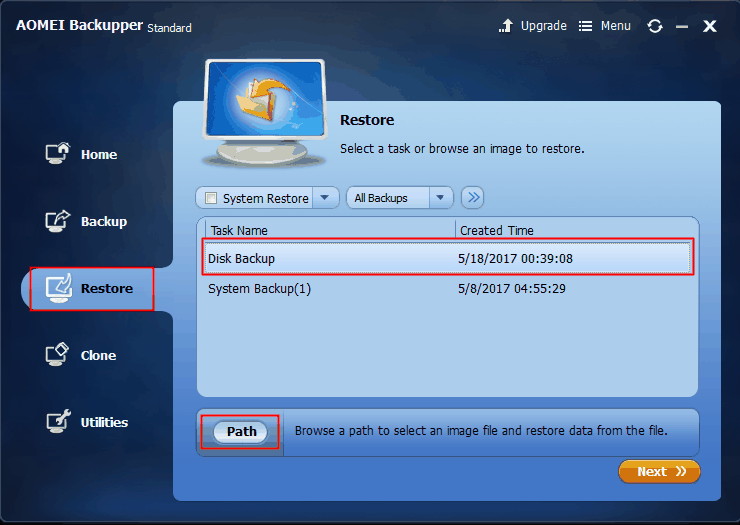The height and width of the screenshot is (525, 740).
Task: Click the Backup monitor icon in sidebar
Action: click(58, 220)
